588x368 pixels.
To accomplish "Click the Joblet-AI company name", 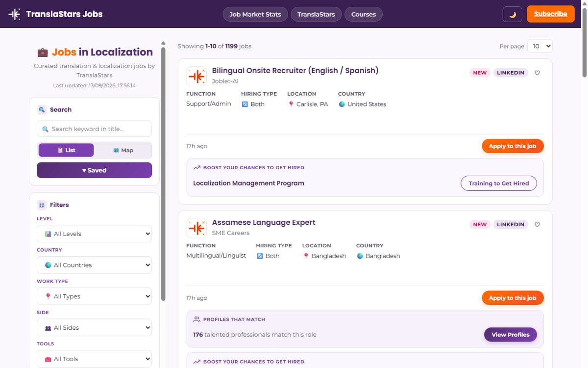I will (225, 81).
